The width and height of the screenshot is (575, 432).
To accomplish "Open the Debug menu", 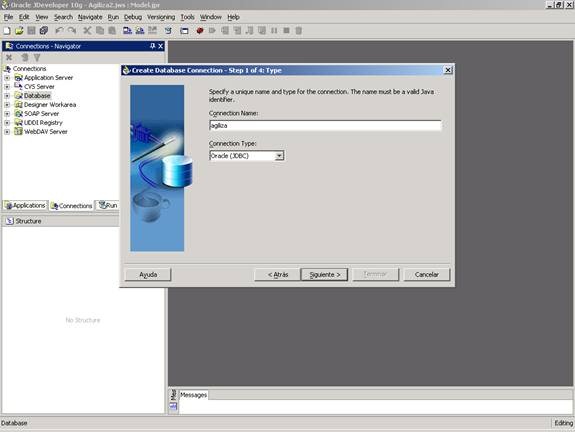I will click(x=133, y=17).
